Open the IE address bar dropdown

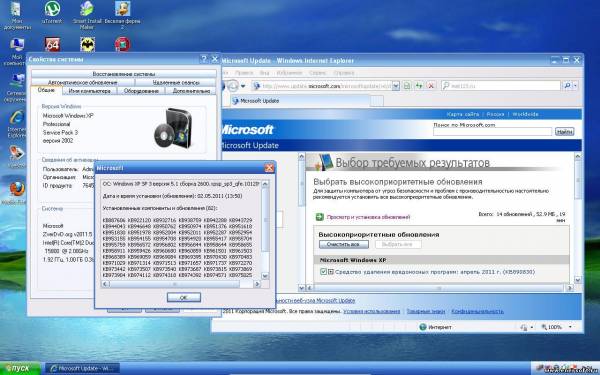[396, 86]
